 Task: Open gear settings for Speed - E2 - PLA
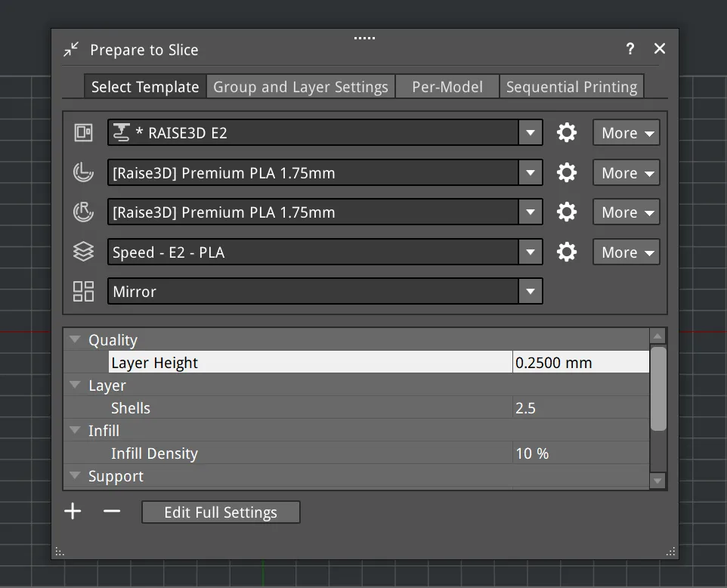566,252
